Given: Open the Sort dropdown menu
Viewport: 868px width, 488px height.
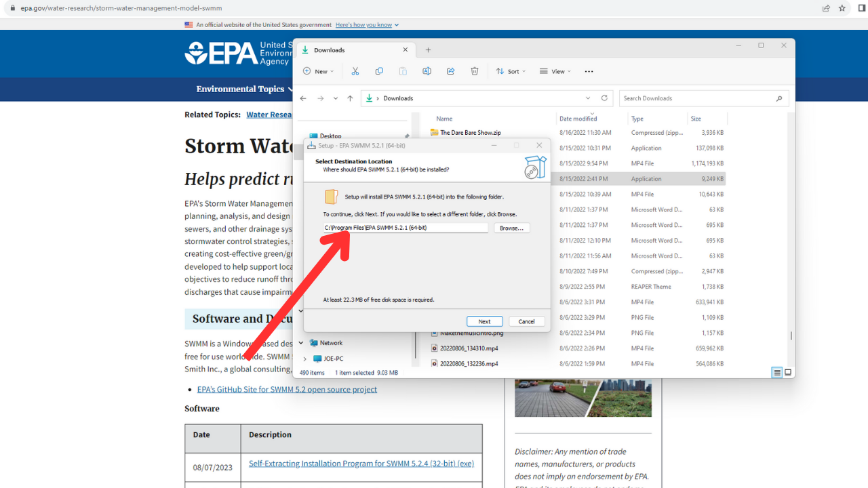Looking at the screenshot, I should tap(511, 70).
